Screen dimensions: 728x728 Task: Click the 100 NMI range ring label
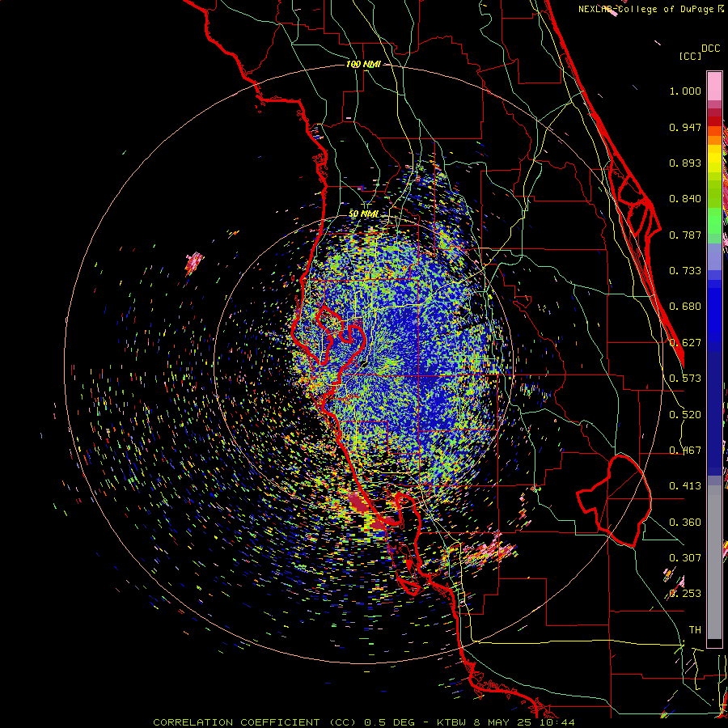[363, 64]
